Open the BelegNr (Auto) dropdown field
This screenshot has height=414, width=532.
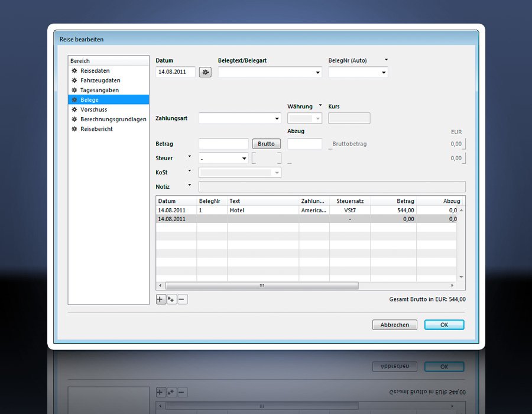point(384,73)
